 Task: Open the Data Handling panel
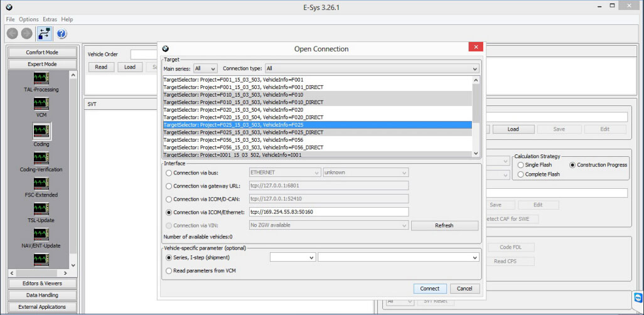[42, 295]
